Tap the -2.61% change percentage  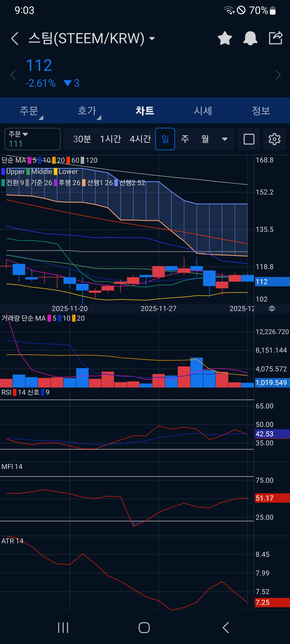point(41,83)
